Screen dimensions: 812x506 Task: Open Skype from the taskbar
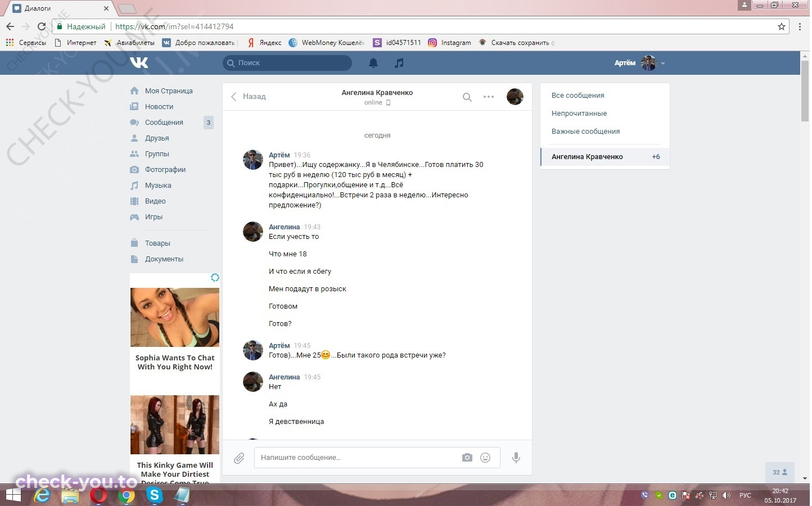coord(154,495)
